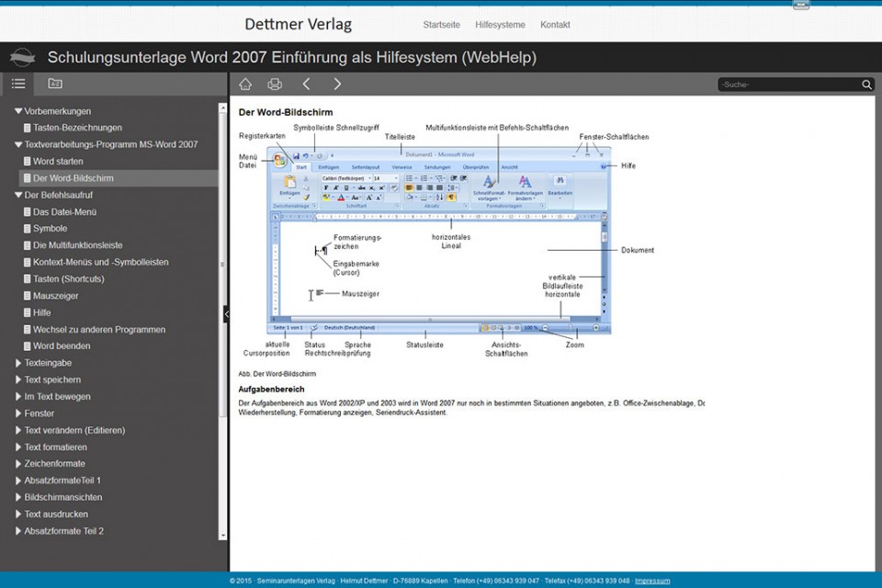Go to the next topic with right arrow
The width and height of the screenshot is (882, 588).
337,85
